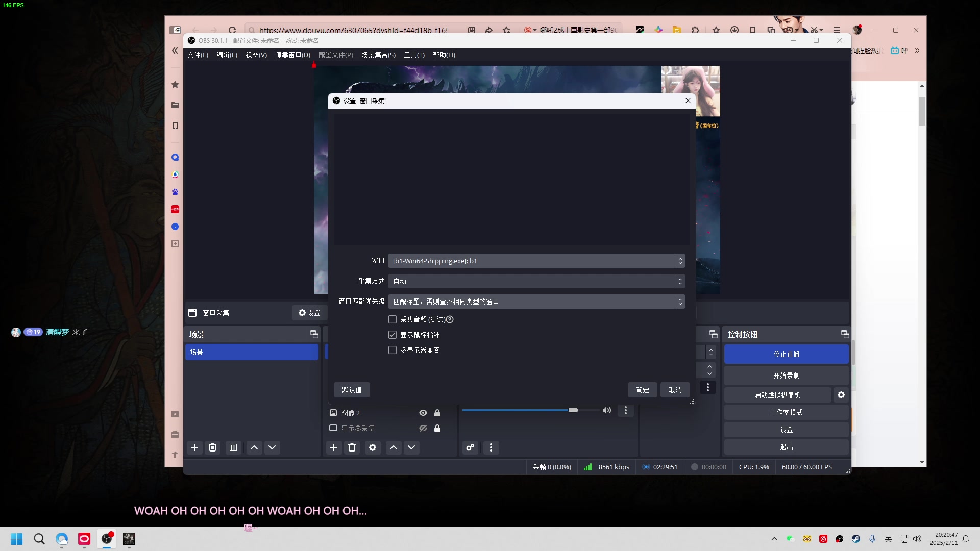
Task: Cancel dialog with the 取消 button
Action: tap(675, 390)
